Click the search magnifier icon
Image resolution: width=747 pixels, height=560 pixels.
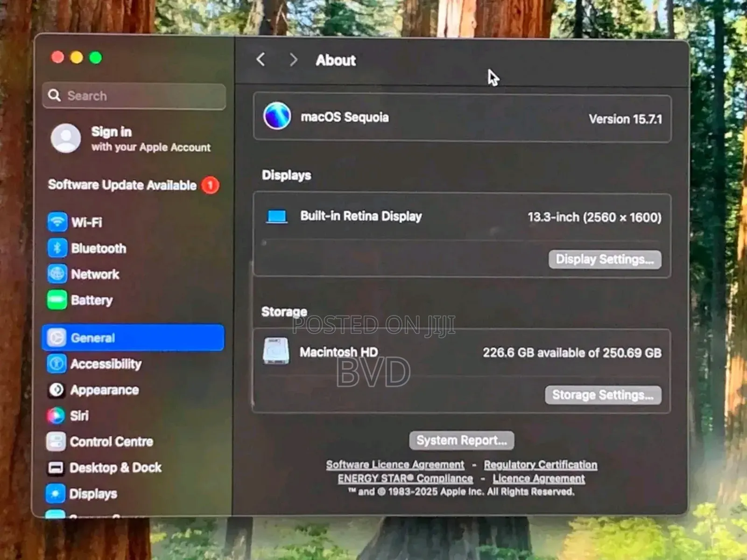55,95
